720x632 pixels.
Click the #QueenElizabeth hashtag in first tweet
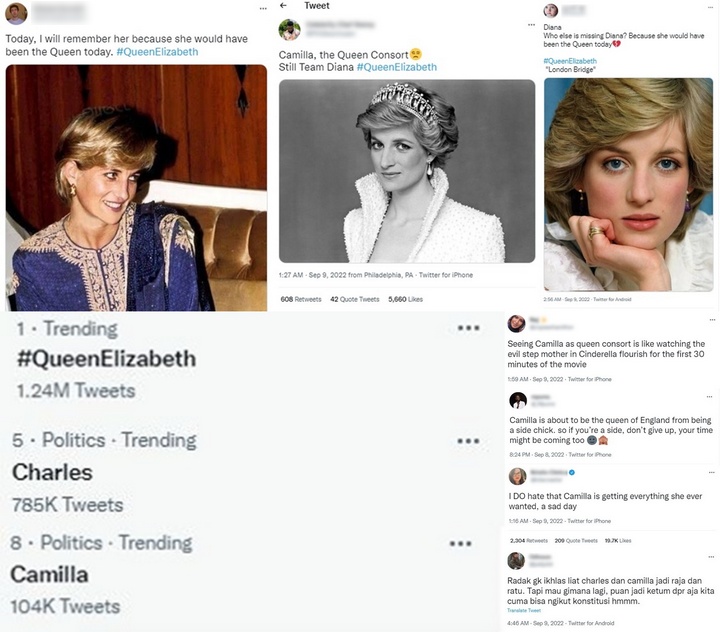158,52
